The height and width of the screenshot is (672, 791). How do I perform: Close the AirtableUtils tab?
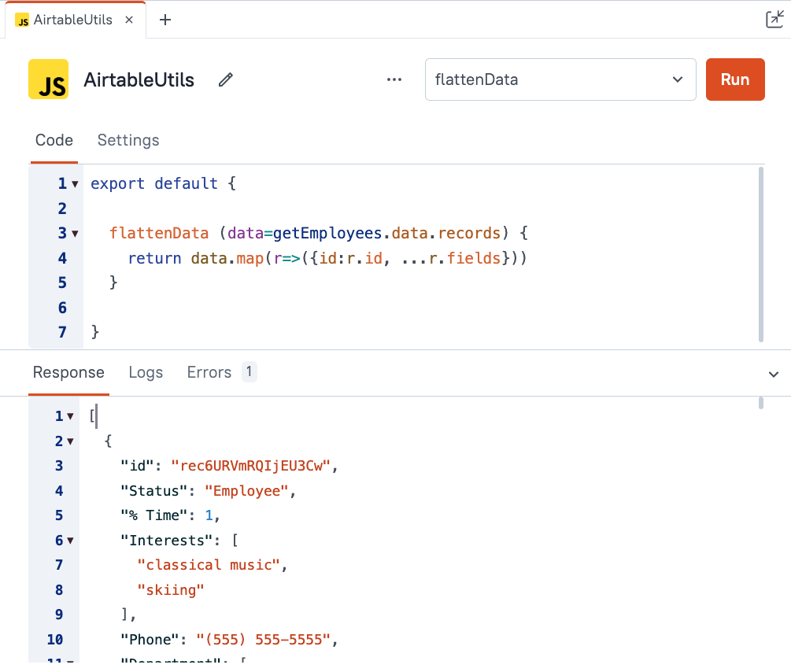(128, 20)
